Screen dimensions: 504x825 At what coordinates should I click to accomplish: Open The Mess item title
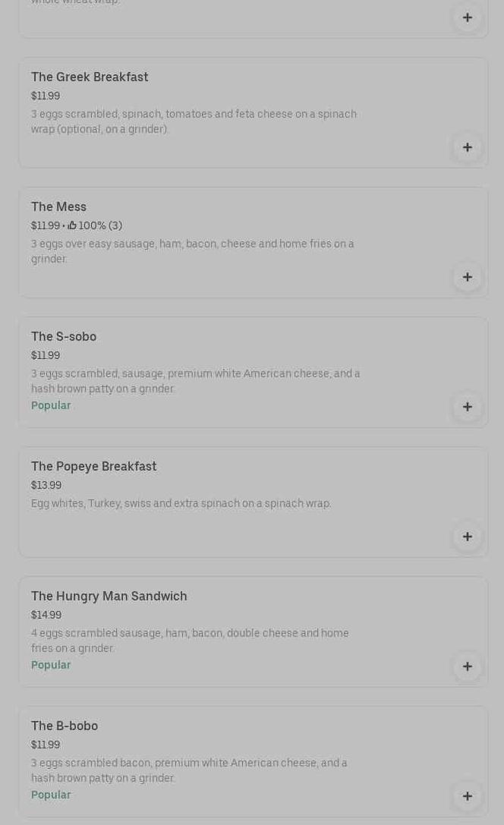[x=58, y=207]
